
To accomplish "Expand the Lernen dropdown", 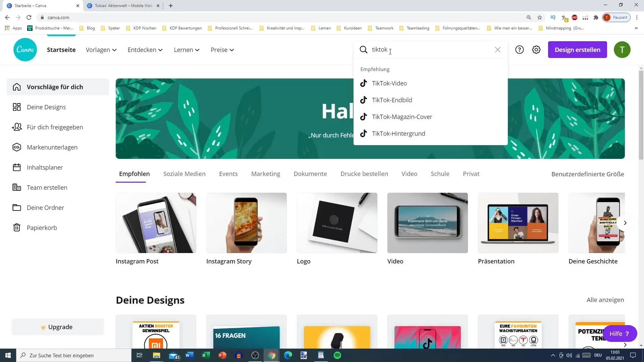I will coord(187,50).
